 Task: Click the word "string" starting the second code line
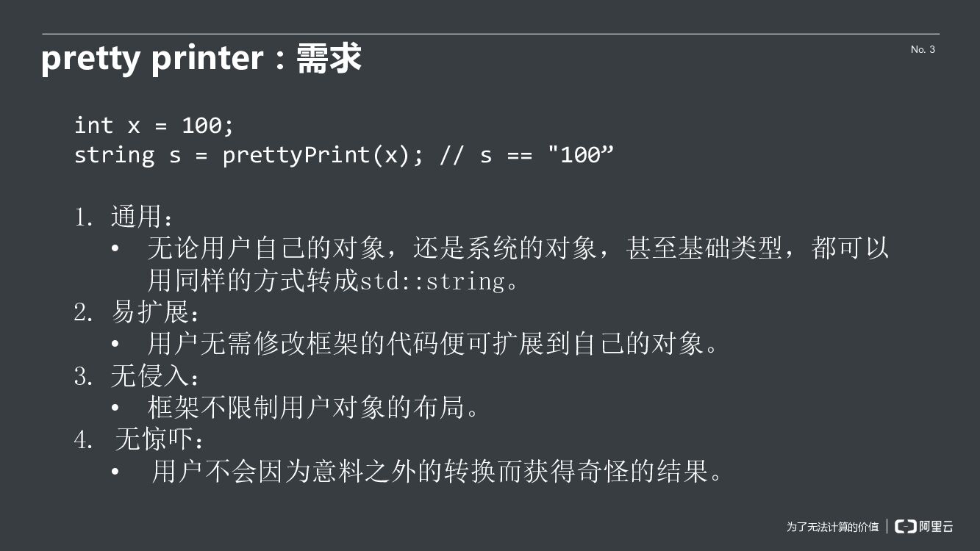click(x=114, y=155)
